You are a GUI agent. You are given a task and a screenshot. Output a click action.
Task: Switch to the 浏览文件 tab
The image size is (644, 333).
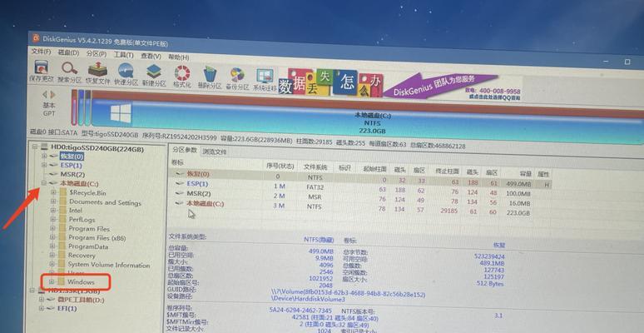pos(214,152)
